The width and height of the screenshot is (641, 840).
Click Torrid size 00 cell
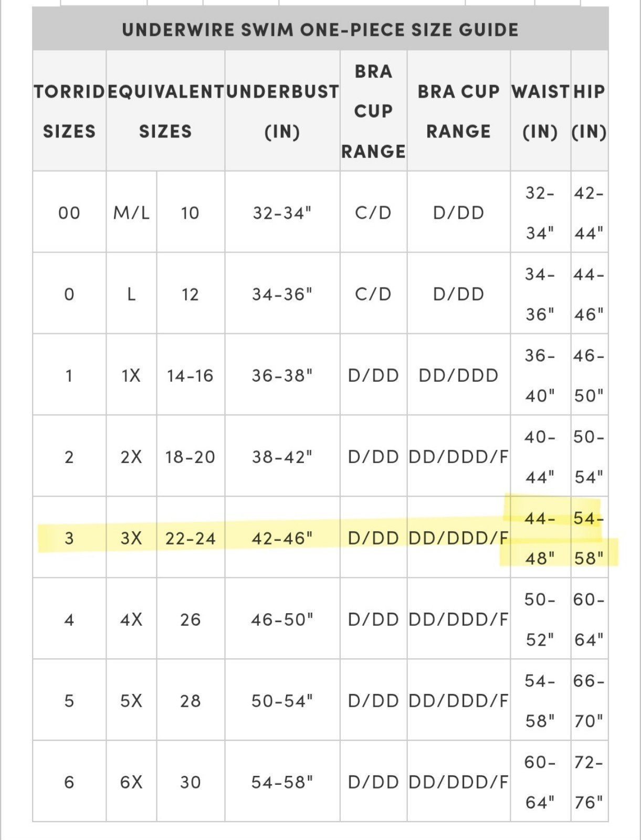(69, 212)
